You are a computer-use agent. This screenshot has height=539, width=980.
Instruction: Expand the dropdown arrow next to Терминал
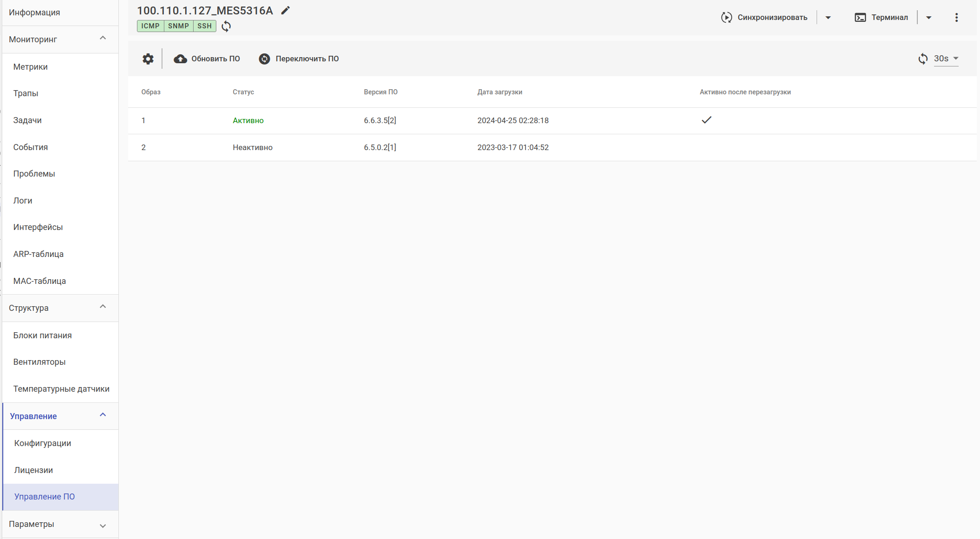(928, 18)
